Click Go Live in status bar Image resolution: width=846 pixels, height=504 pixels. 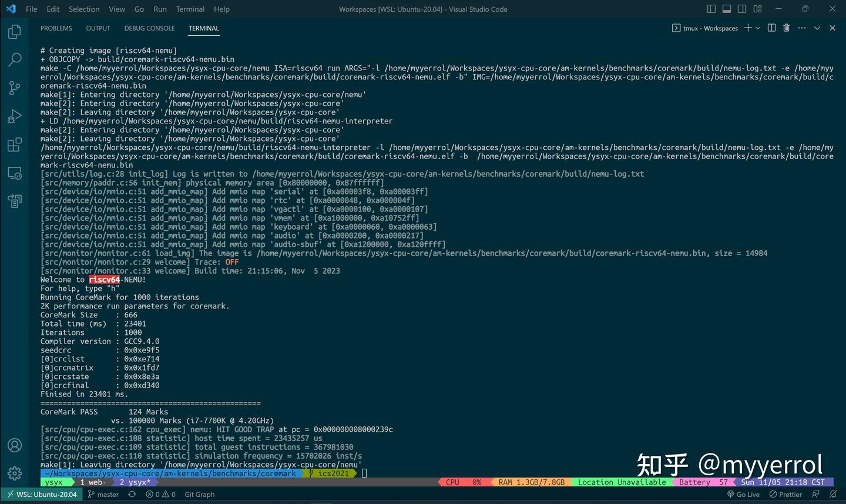click(743, 495)
